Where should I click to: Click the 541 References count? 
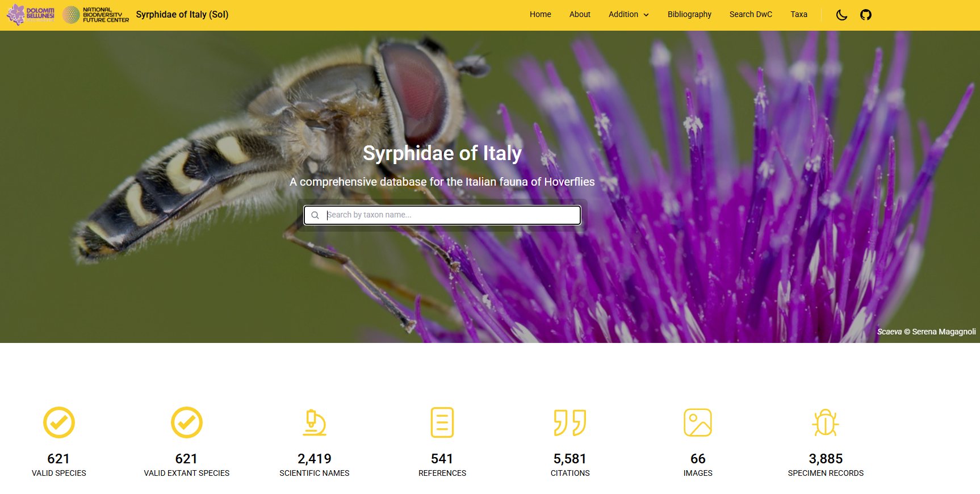(x=442, y=459)
